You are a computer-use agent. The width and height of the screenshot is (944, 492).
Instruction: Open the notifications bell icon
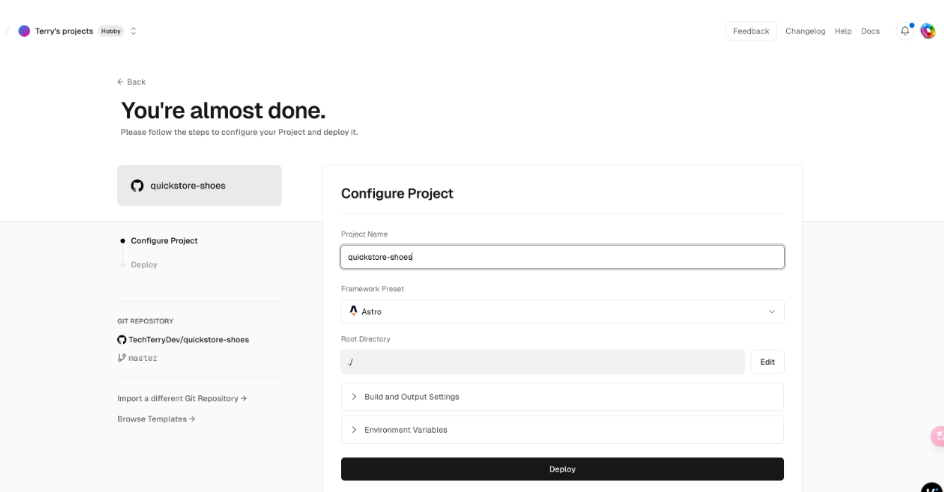tap(905, 31)
